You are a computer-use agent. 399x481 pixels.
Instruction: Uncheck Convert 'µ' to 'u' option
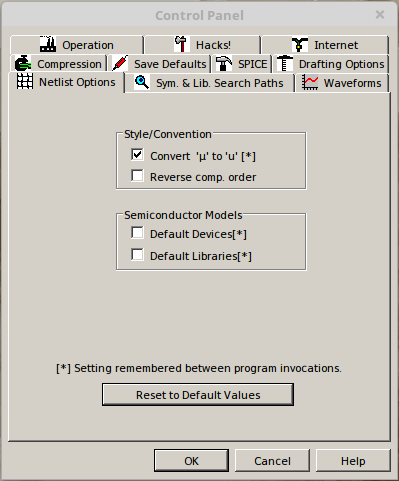point(137,155)
